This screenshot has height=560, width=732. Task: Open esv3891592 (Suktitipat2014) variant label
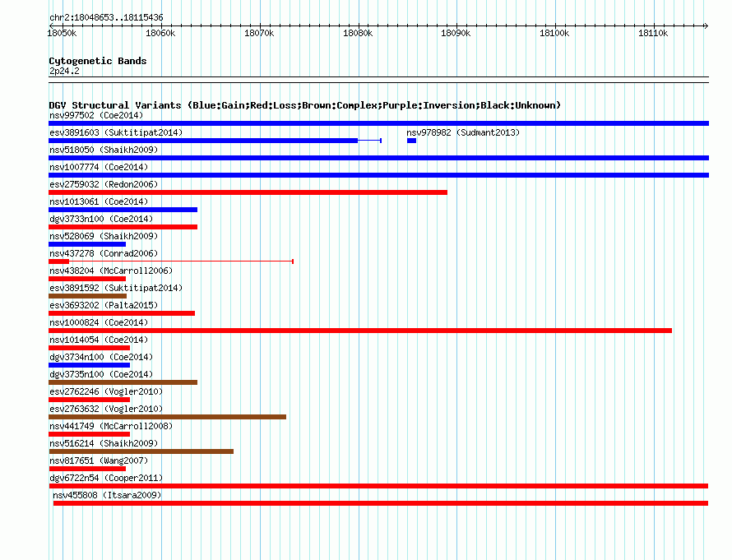point(116,288)
